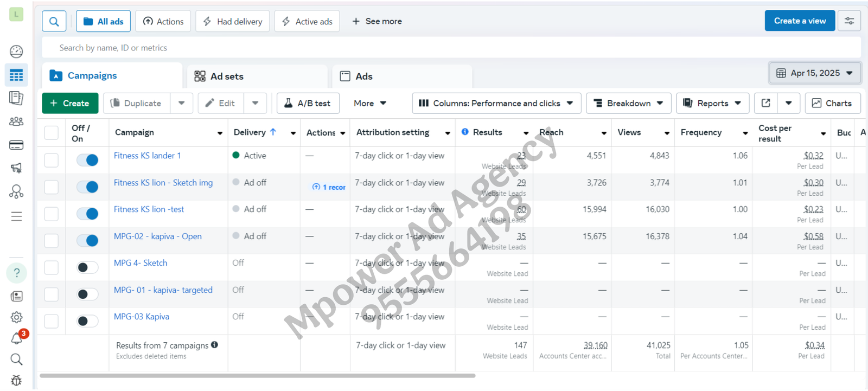
Task: Toggle off Fitness KS lander 1 campaign
Action: click(87, 160)
